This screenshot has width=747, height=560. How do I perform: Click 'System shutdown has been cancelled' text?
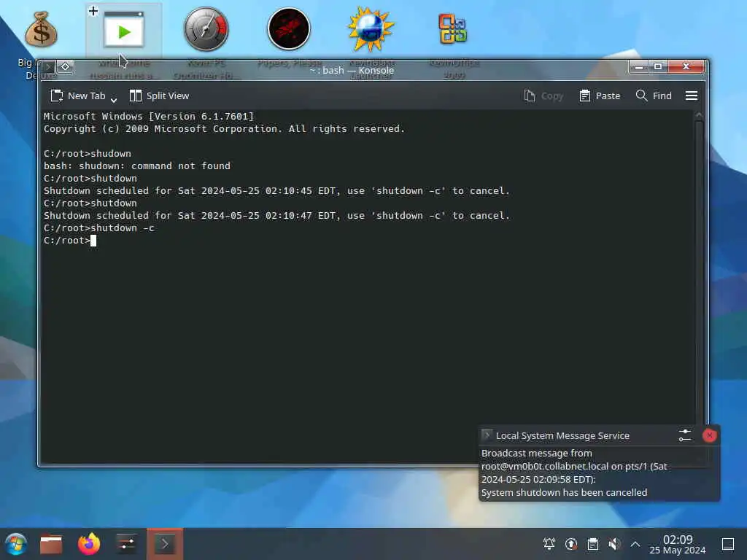pos(564,492)
